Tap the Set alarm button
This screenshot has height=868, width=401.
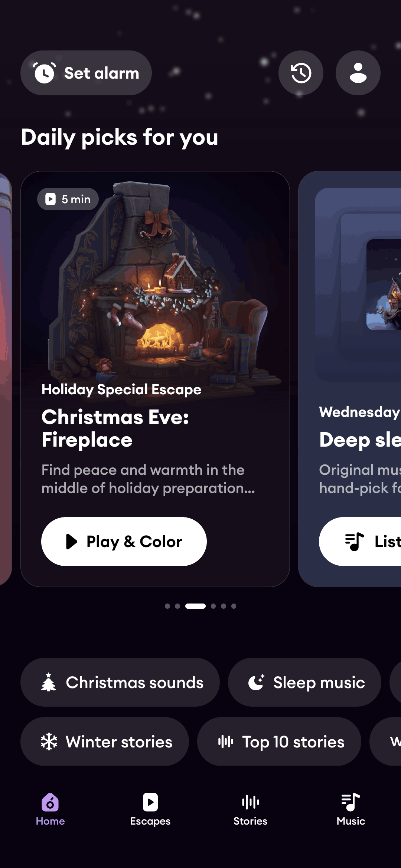(x=86, y=73)
